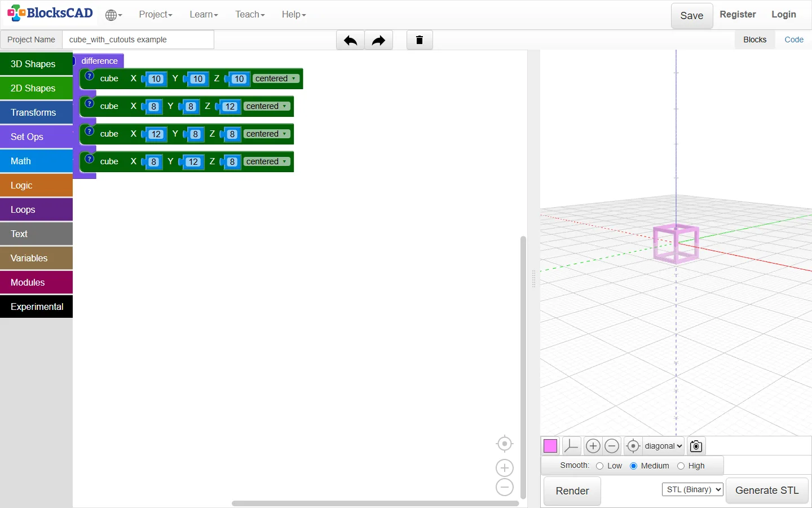This screenshot has height=508, width=812.
Task: Click the trash delete icon
Action: click(420, 40)
